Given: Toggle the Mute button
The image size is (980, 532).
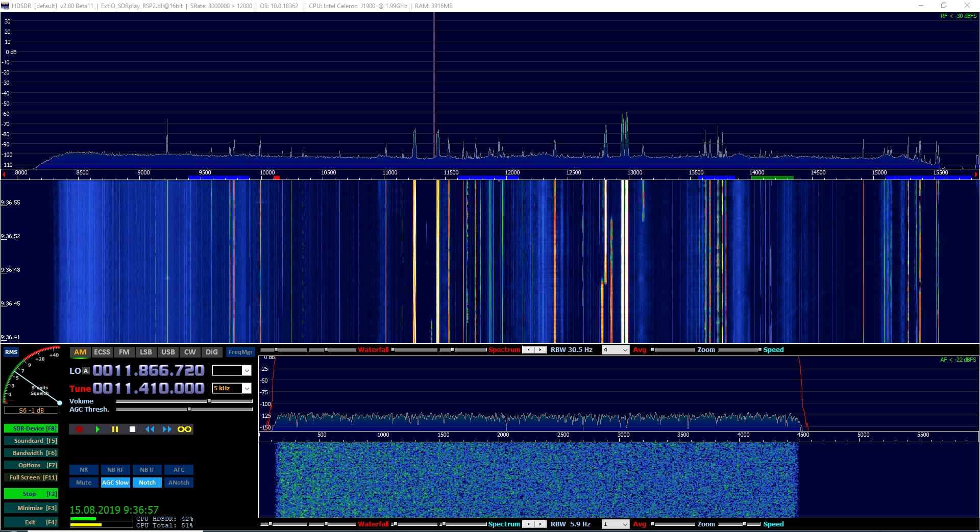Looking at the screenshot, I should [x=84, y=483].
